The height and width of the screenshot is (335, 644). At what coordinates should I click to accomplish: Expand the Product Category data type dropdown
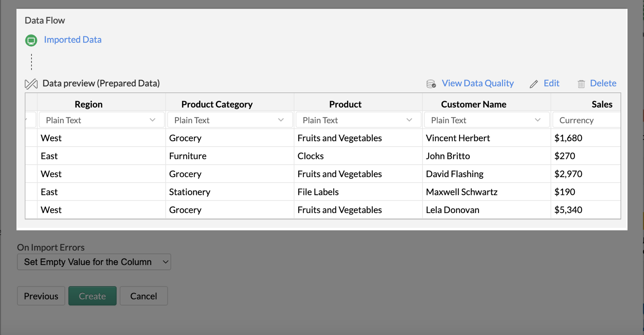(x=229, y=120)
